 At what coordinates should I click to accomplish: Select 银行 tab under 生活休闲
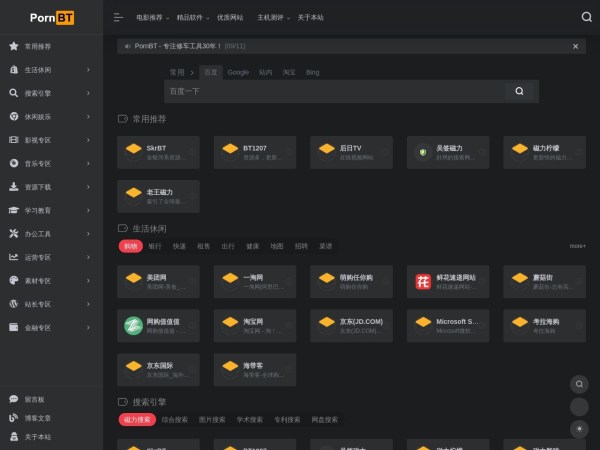[155, 246]
